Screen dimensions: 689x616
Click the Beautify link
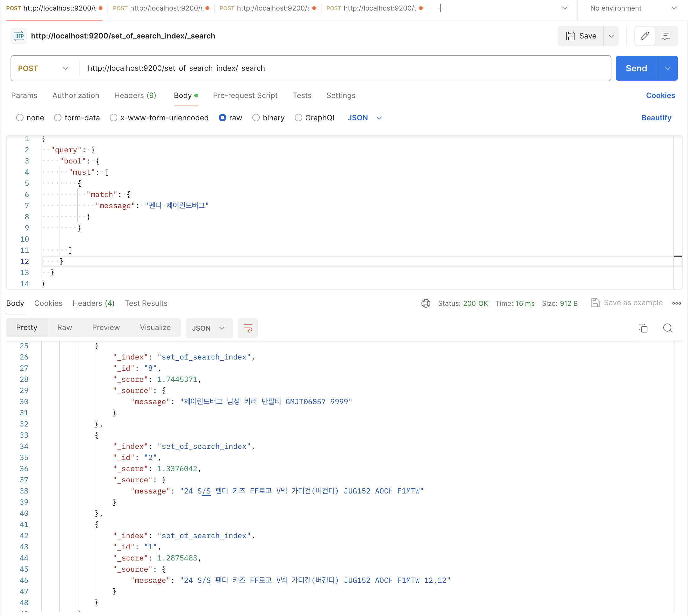point(656,118)
